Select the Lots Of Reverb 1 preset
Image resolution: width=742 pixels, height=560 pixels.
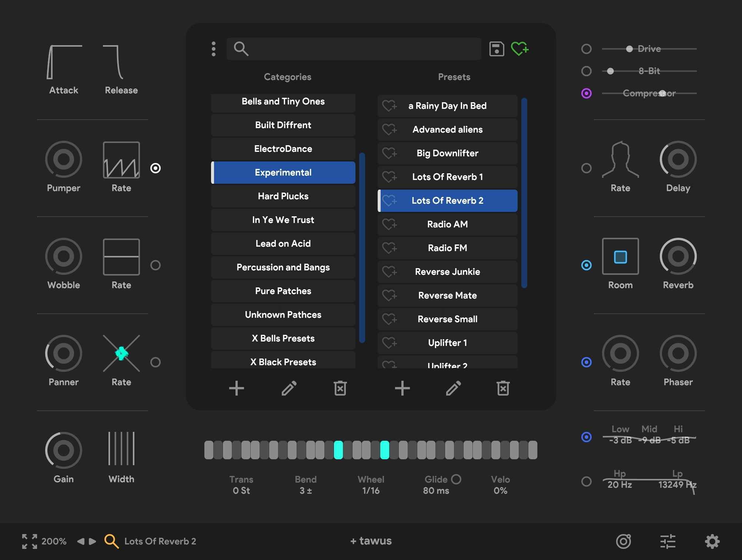(447, 177)
